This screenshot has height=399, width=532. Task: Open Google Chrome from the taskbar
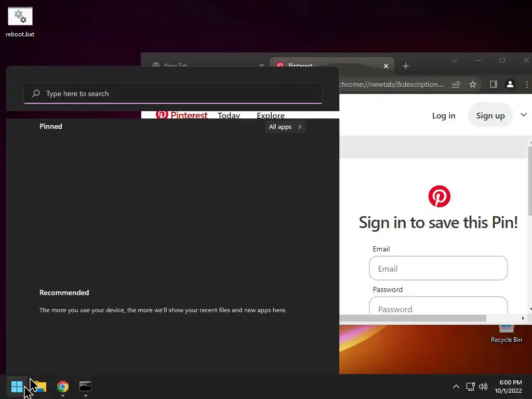63,387
